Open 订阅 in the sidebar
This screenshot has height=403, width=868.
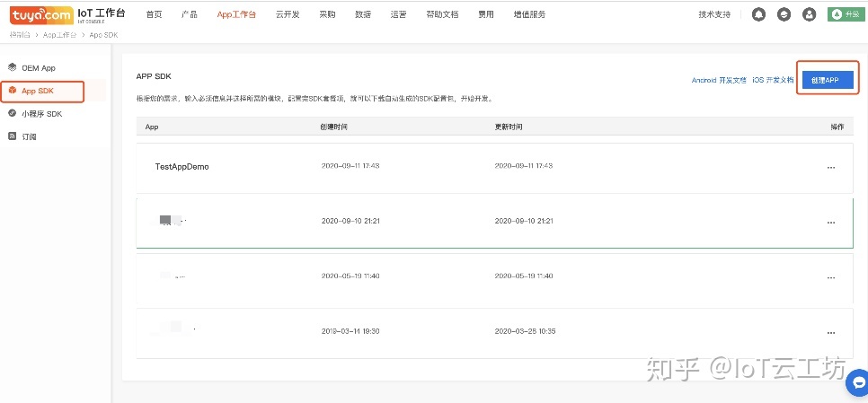tap(29, 136)
